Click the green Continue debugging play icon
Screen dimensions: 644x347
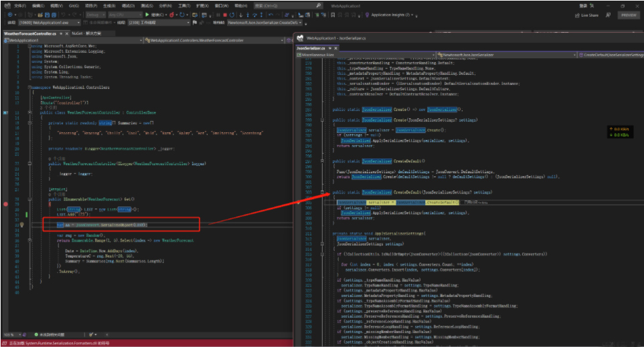tap(148, 14)
